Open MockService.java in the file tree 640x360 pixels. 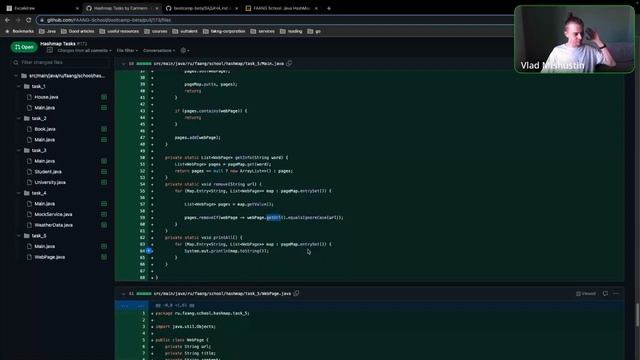pos(53,214)
